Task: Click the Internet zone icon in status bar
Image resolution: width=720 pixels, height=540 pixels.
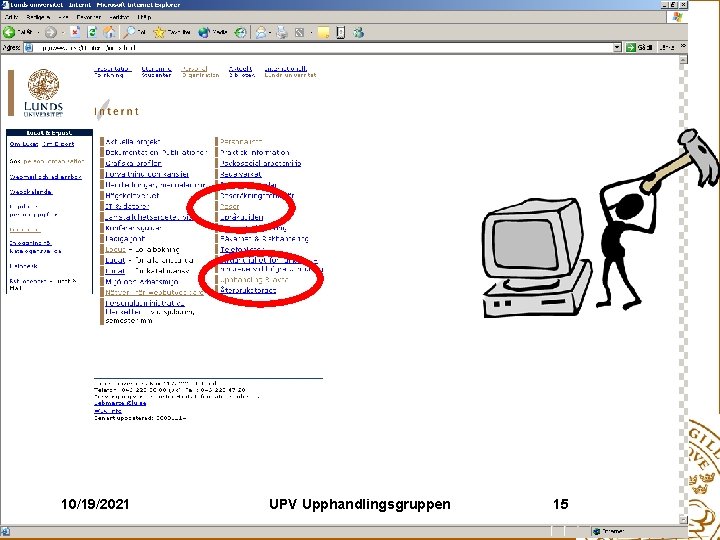Action: click(596, 531)
